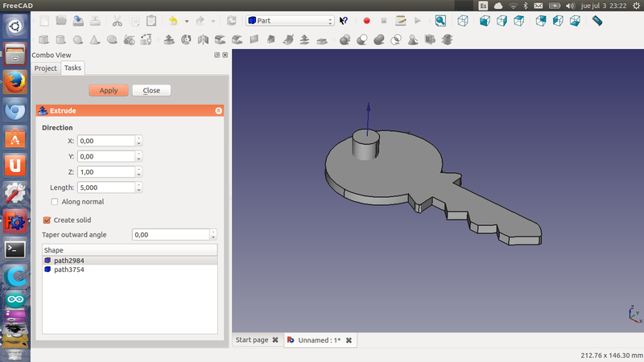644x362 pixels.
Task: Click the Fit all zoom icon
Action: tap(441, 21)
